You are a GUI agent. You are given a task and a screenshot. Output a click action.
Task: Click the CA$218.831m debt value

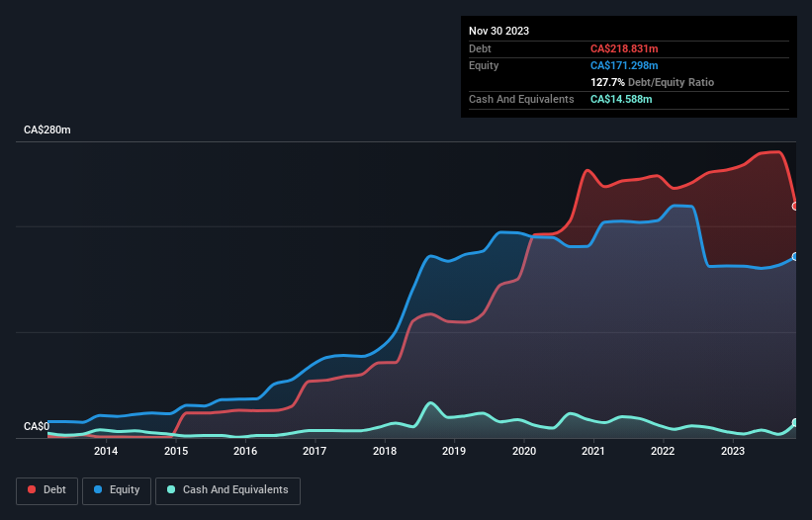pos(624,48)
